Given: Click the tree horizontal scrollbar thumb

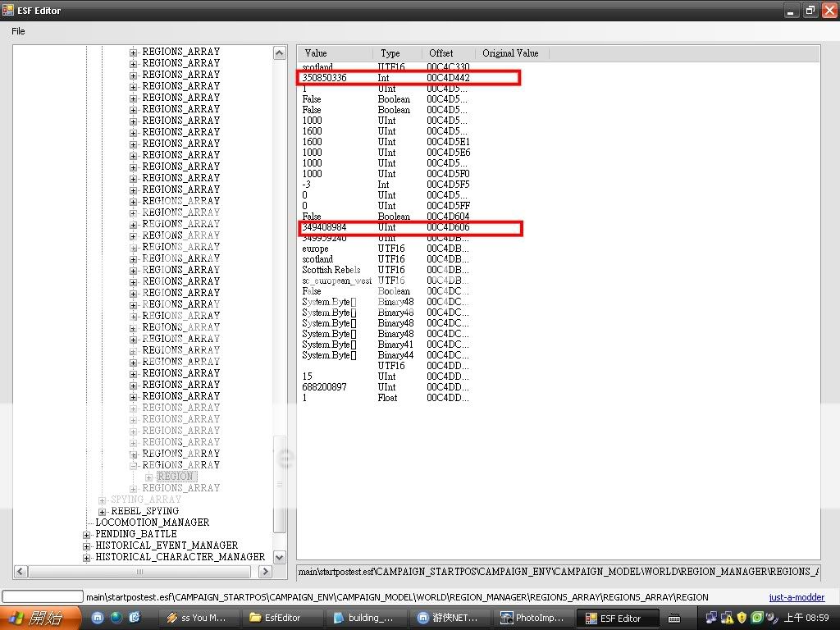Looking at the screenshot, I should pos(139,571).
